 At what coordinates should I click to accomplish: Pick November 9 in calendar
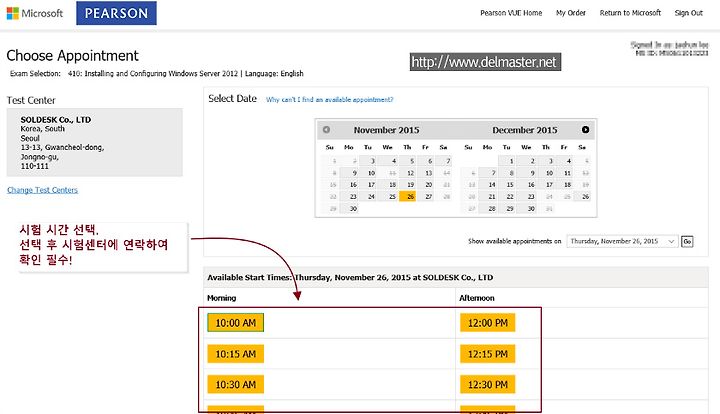349,173
